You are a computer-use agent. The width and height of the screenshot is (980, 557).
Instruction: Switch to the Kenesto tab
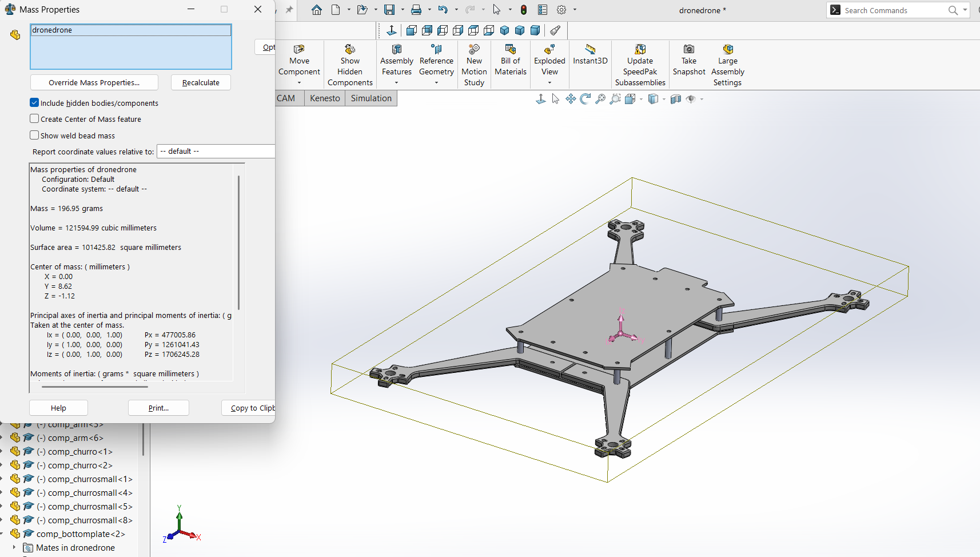325,98
